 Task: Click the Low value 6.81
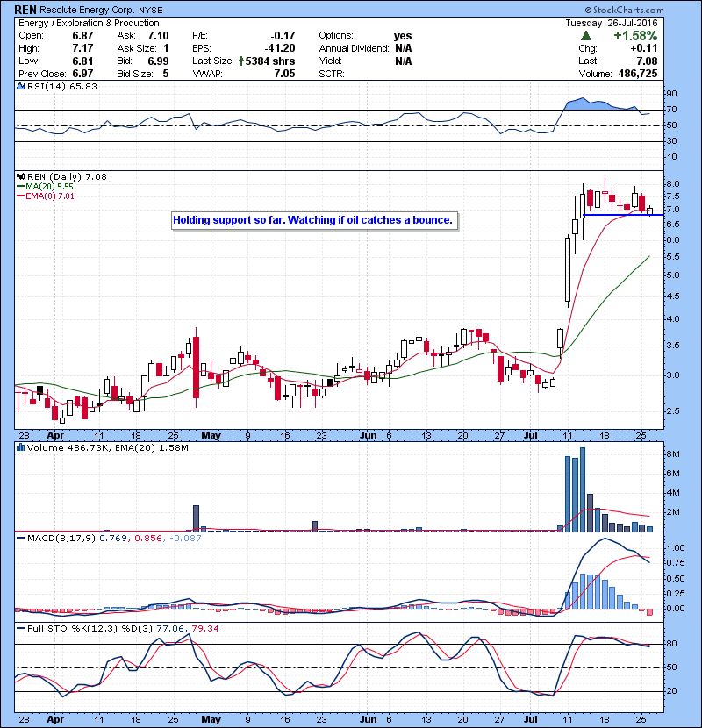(82, 61)
